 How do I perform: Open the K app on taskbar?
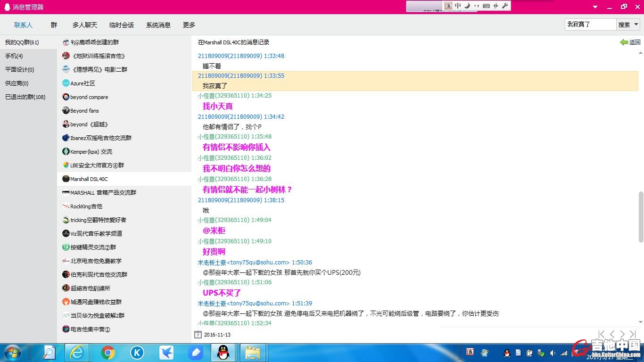137,353
